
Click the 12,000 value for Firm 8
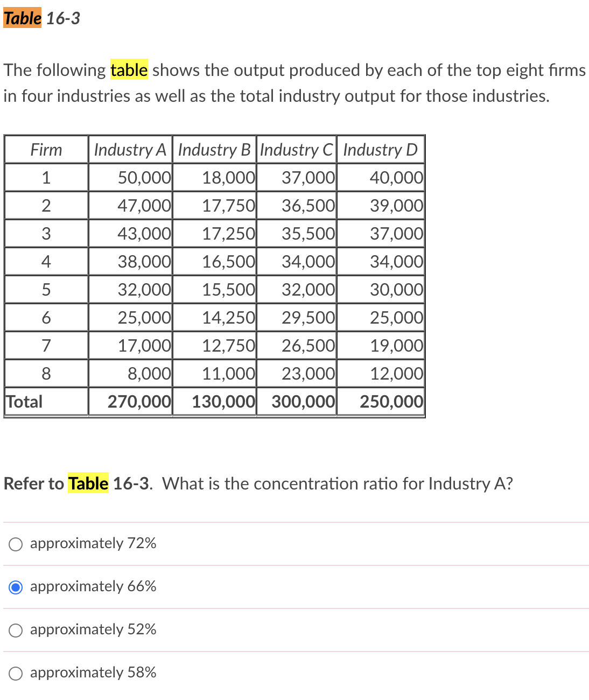[x=395, y=373]
